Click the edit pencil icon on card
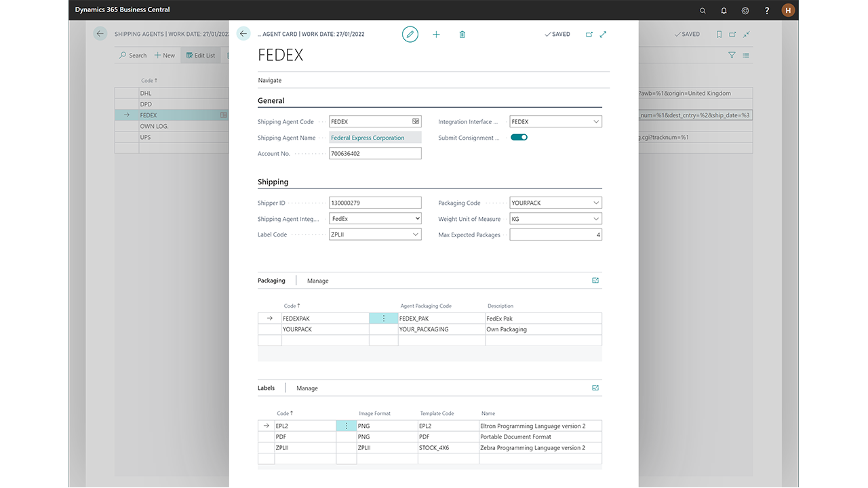868x488 pixels. click(410, 34)
